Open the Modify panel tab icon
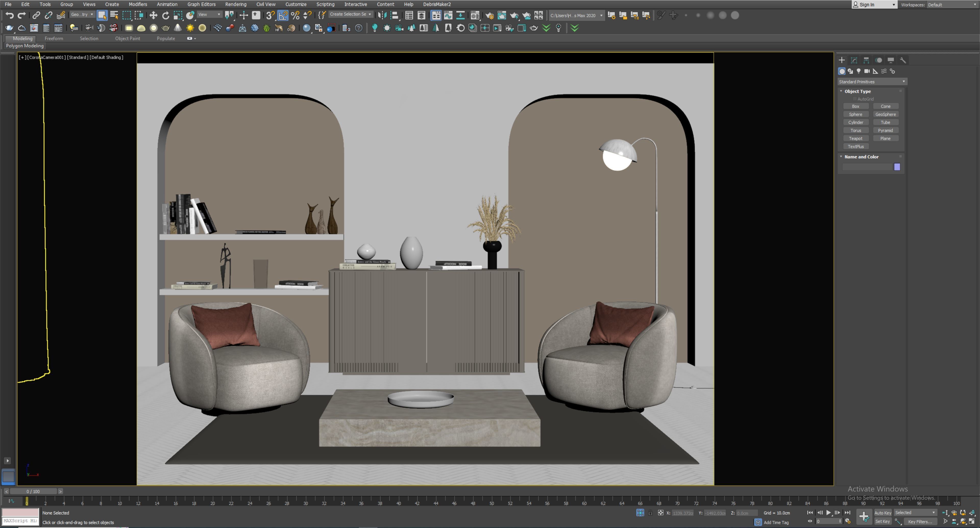Screen dimensions: 980x528 [854, 60]
